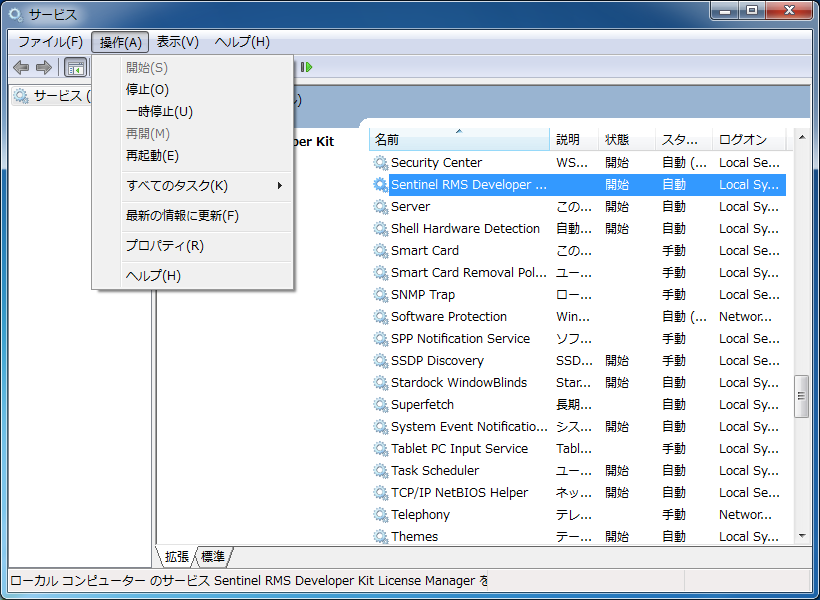Click the gear icon for Smart Card Removal Pol...
Screen dimensions: 820x600
[x=380, y=273]
